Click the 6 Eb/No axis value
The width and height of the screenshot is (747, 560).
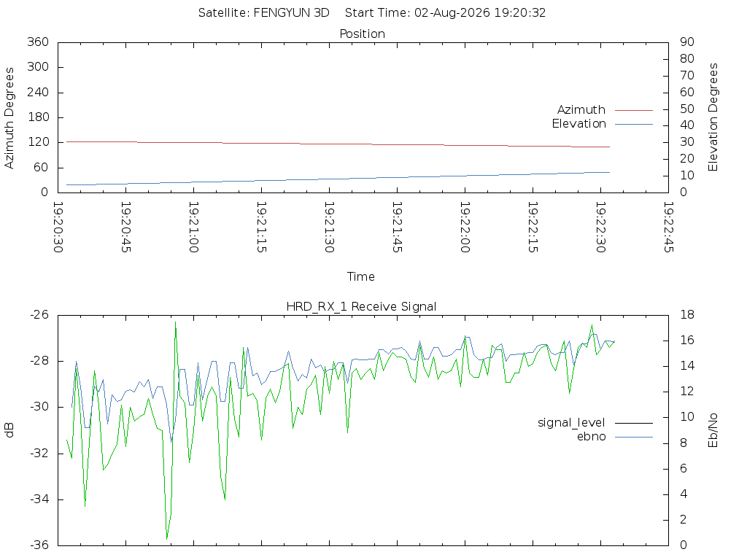click(684, 469)
